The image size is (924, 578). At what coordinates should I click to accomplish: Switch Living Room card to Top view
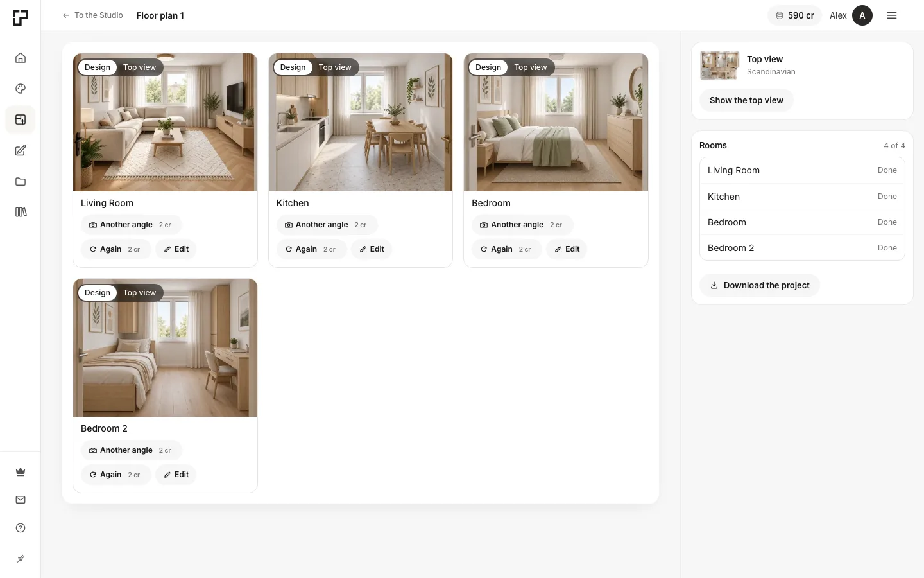click(x=139, y=67)
